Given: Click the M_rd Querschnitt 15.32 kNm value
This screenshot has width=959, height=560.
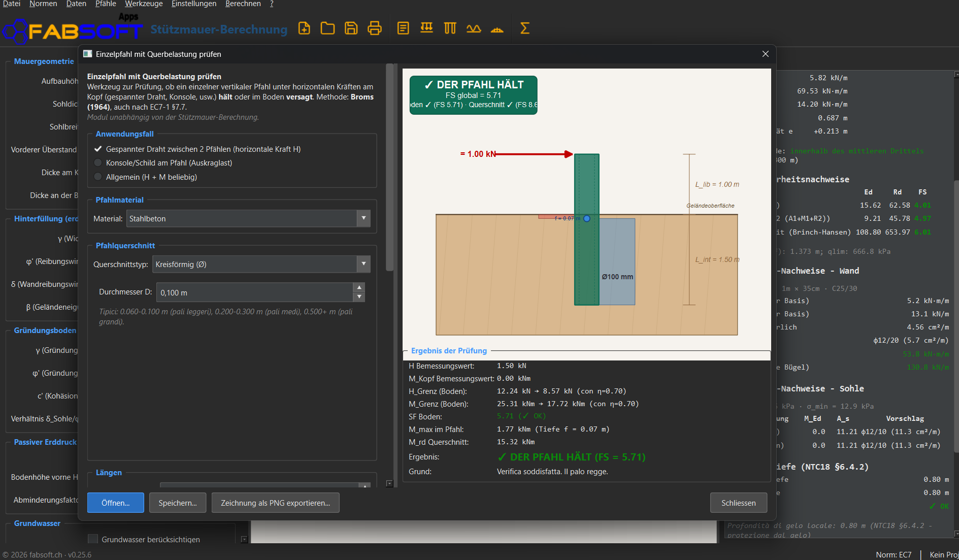Looking at the screenshot, I should point(516,442).
